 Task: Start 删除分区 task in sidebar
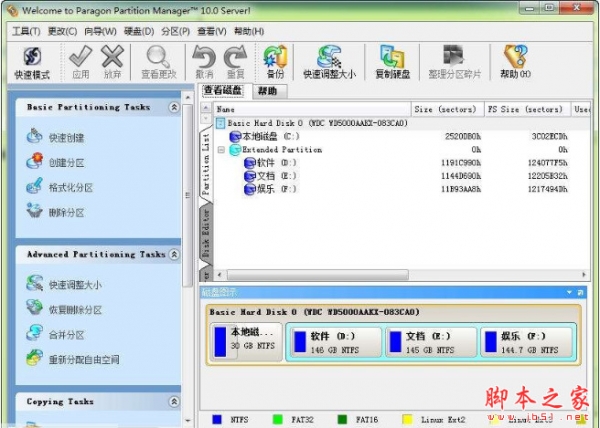[x=55, y=212]
